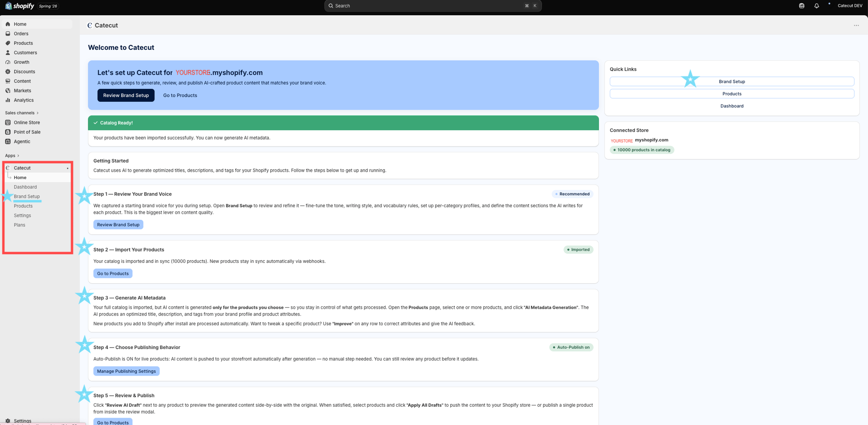Click the Products tag icon in sidebar
Screen dimensions: 868x425
click(8, 43)
